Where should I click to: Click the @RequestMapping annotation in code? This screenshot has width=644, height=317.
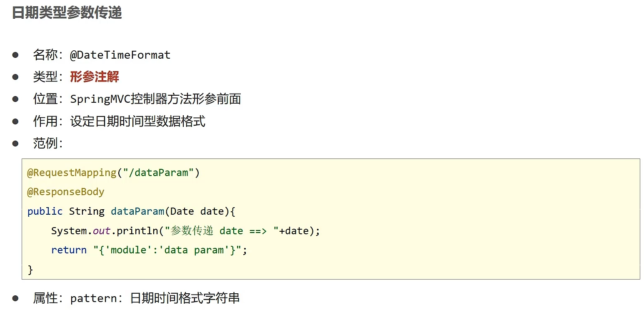click(x=72, y=173)
